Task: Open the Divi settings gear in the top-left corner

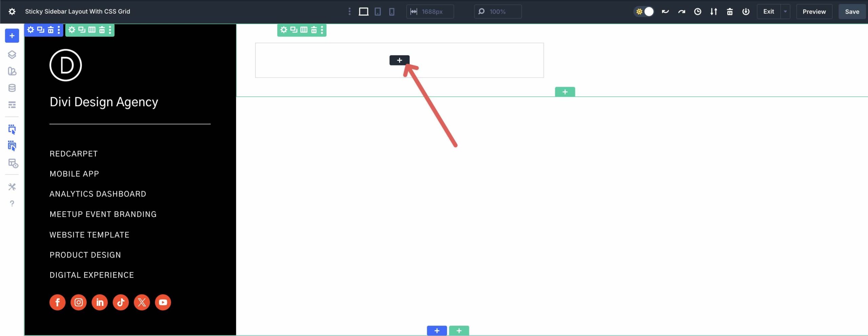Action: 12,11
